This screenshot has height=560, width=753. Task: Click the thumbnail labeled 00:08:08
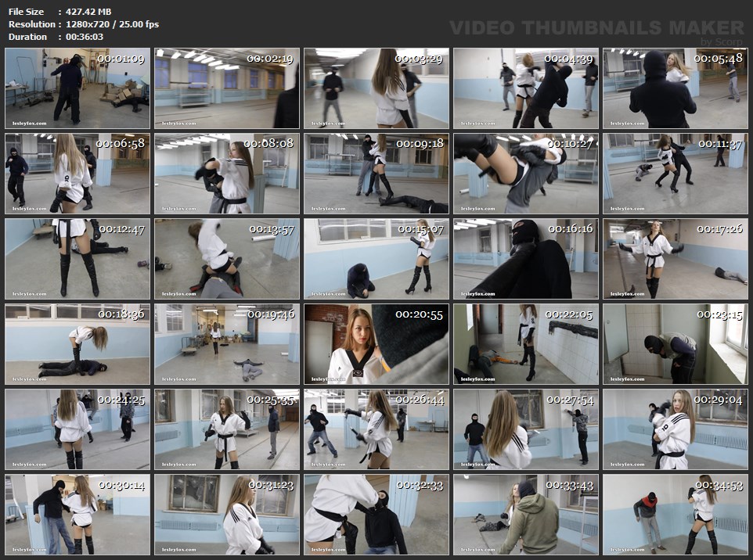[x=227, y=174]
